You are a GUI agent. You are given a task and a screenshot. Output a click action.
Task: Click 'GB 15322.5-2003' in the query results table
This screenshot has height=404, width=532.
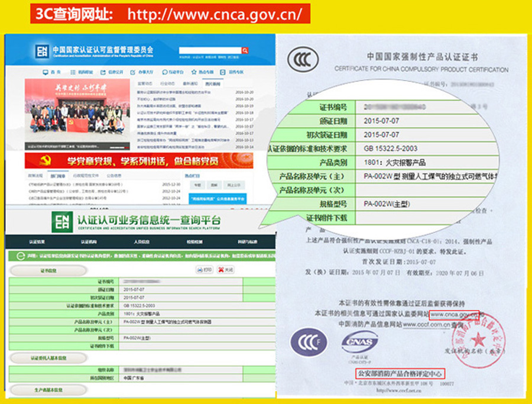[x=140, y=306]
